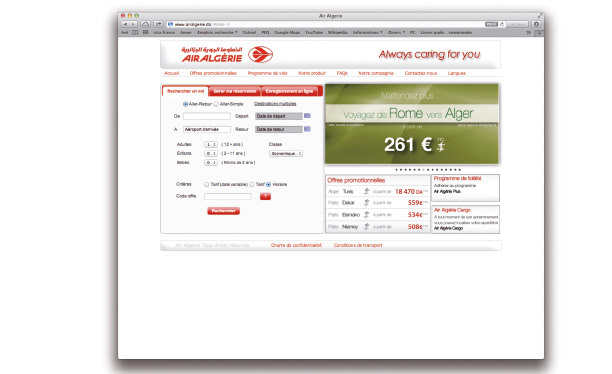Switch to Gérer ma réservation tab

click(235, 91)
